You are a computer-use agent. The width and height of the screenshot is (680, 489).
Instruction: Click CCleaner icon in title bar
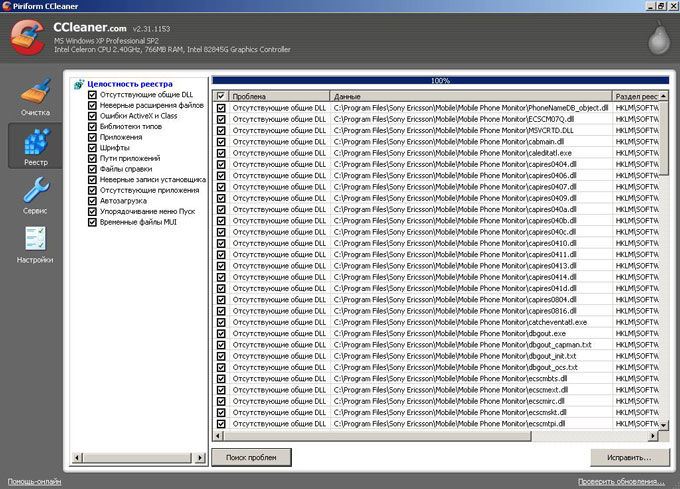coord(6,6)
